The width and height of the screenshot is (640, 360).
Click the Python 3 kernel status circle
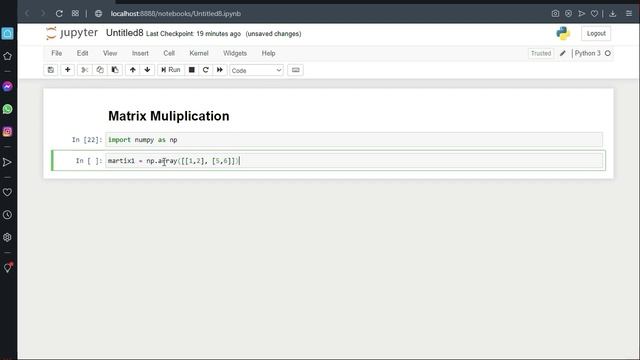[x=608, y=53]
